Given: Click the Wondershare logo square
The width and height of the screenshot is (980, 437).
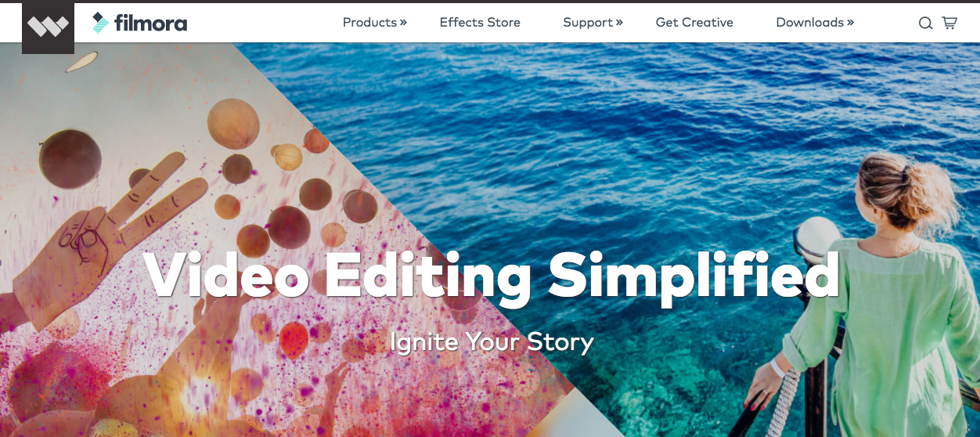Looking at the screenshot, I should click(x=49, y=28).
